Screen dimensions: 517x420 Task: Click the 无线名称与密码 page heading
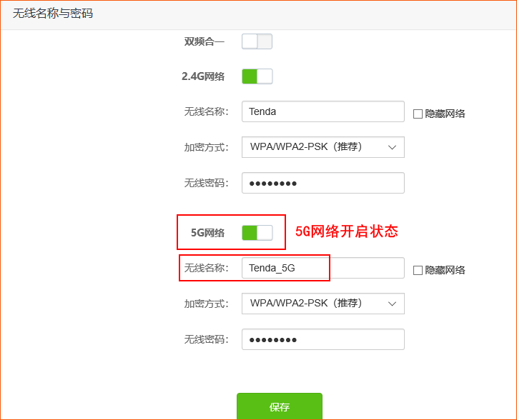(x=53, y=14)
